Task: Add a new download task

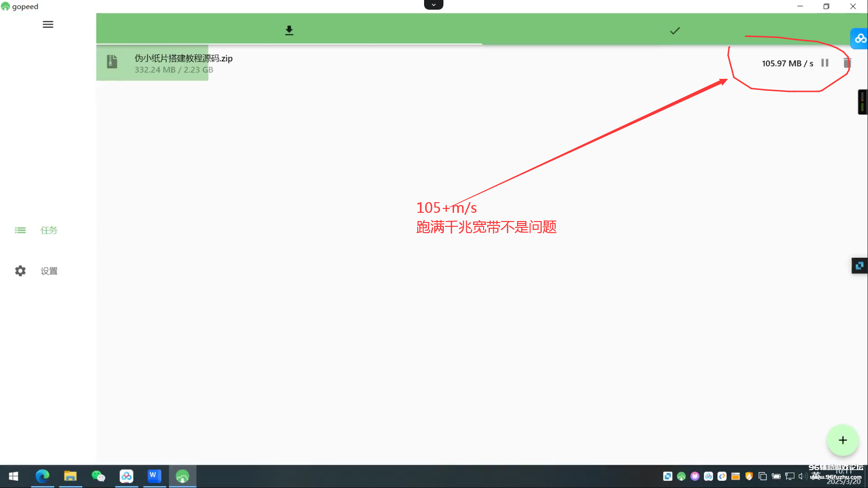Action: (x=842, y=440)
